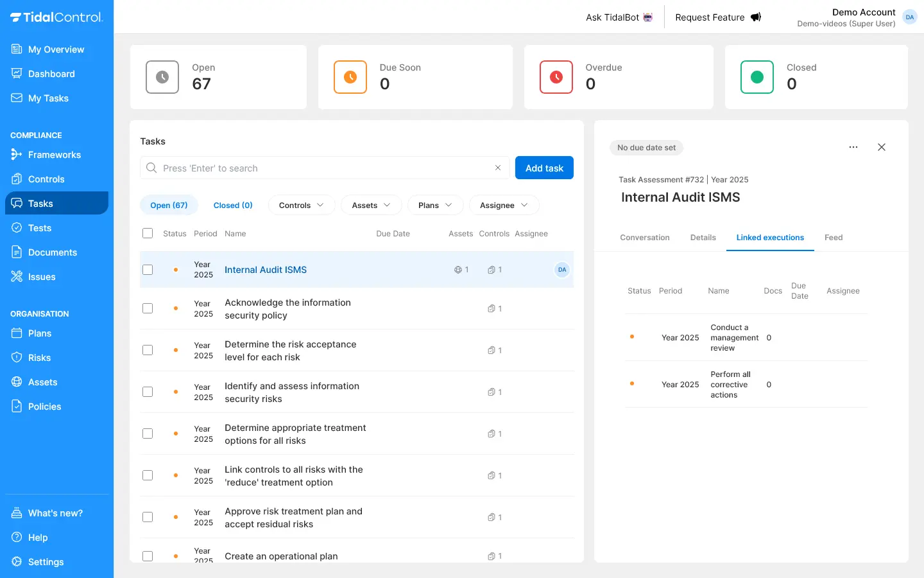
Task: Open Frameworks from the sidebar
Action: click(x=54, y=155)
